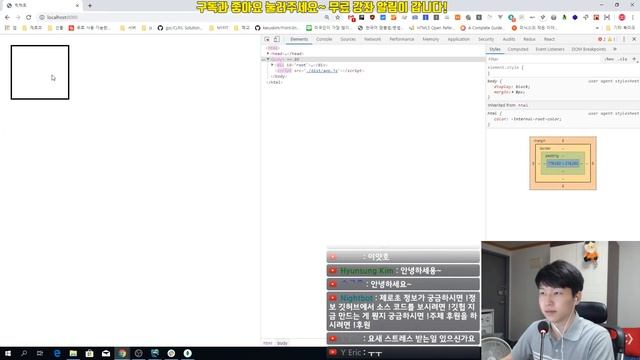Click the body breadcrumb at DevTools bottom
The width and height of the screenshot is (640, 360).
click(x=282, y=343)
